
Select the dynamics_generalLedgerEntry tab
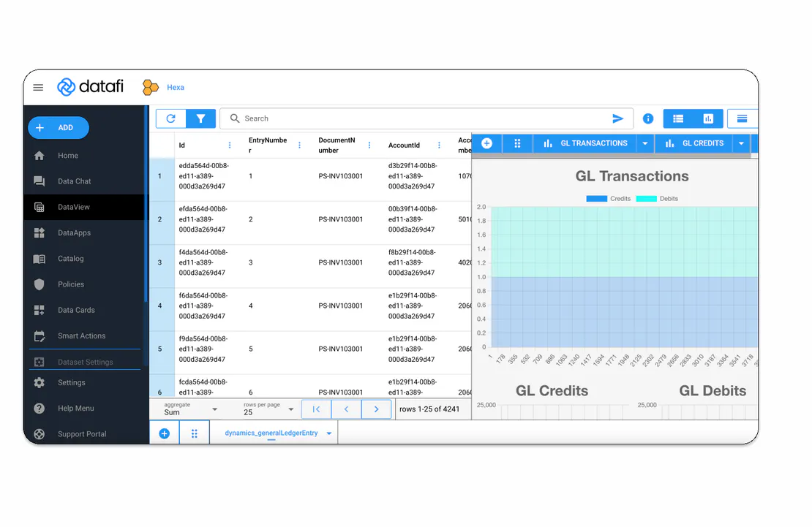[x=274, y=433]
